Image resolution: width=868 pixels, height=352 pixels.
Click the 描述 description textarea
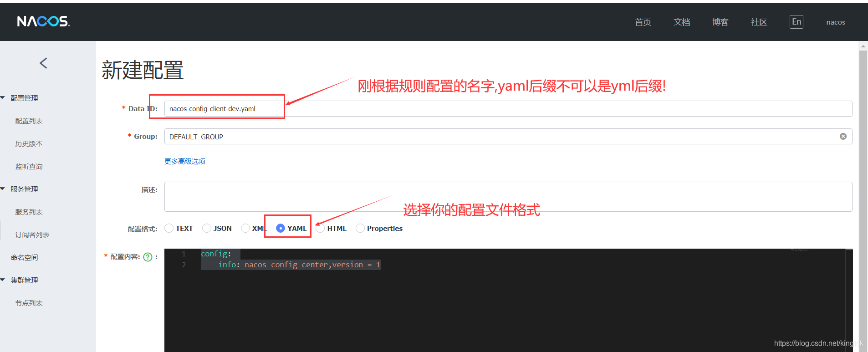coord(508,197)
